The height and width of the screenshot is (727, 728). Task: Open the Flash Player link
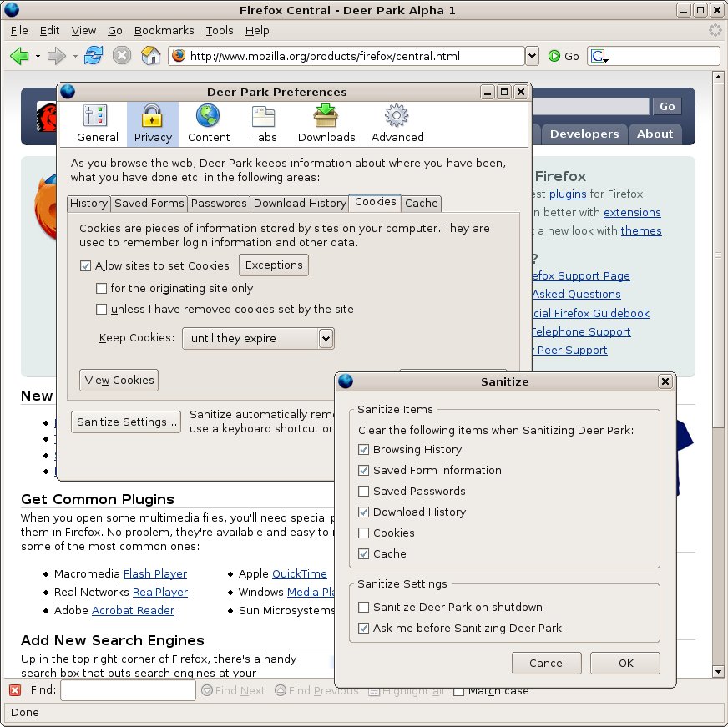(155, 573)
